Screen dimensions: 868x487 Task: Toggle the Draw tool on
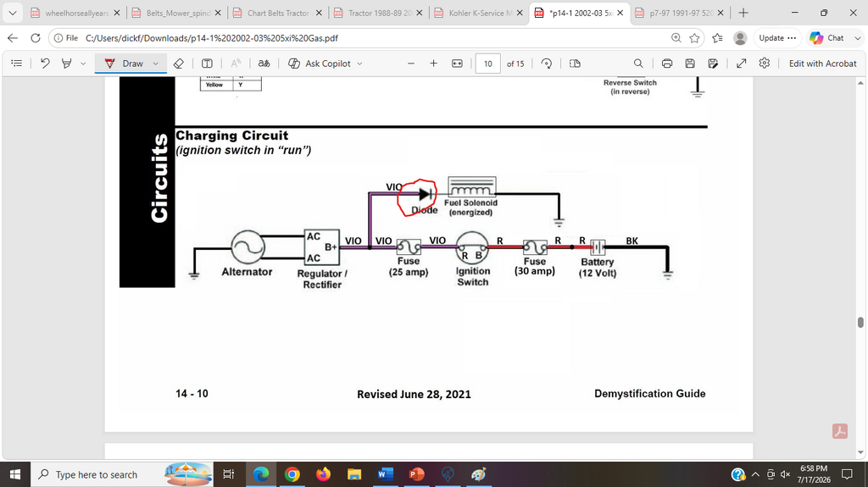tap(124, 64)
